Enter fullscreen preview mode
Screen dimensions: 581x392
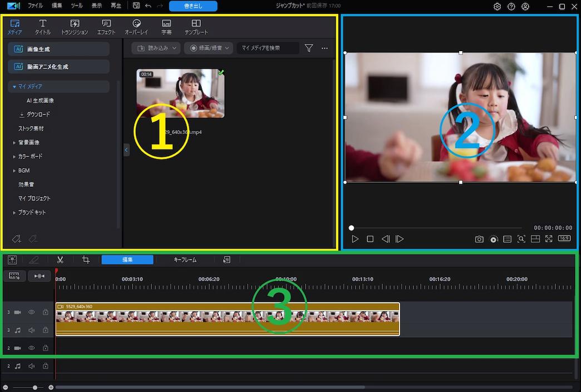549,239
